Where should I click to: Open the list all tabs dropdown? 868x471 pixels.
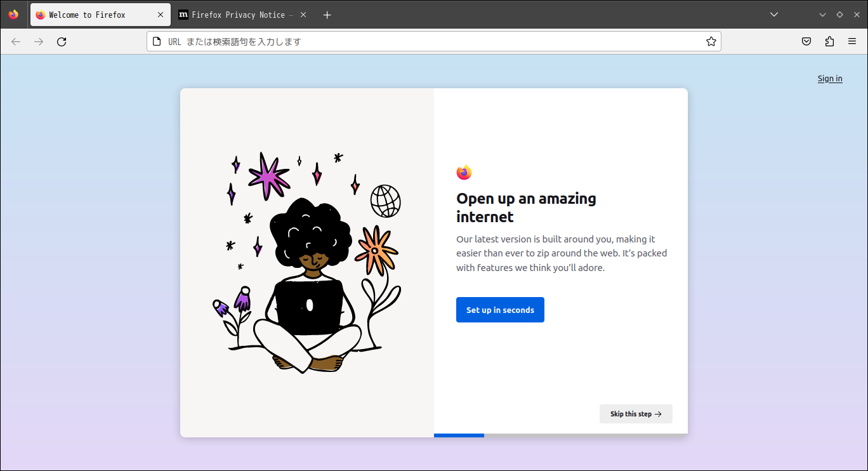point(773,13)
